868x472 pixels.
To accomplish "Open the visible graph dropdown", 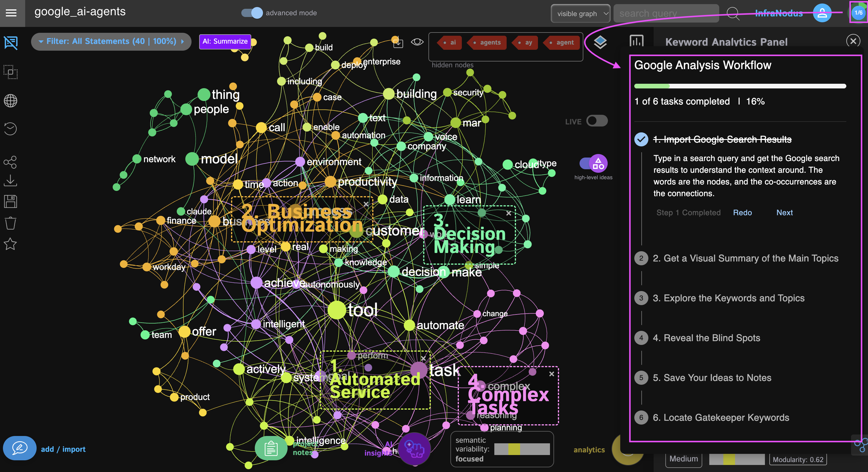I will [581, 13].
